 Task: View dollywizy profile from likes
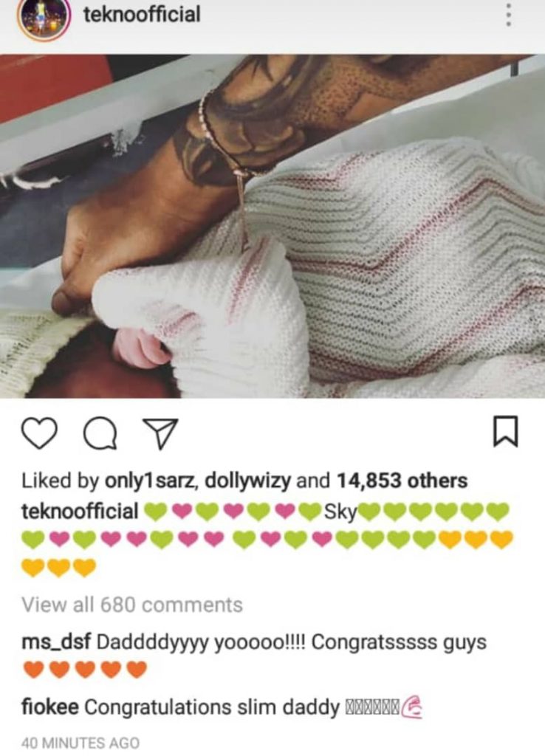248,481
